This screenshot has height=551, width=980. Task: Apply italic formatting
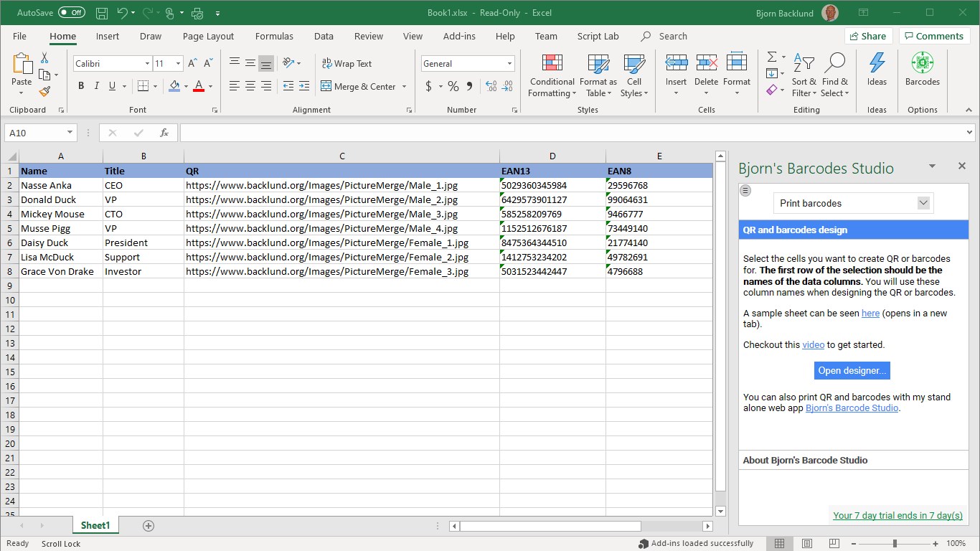click(x=97, y=86)
